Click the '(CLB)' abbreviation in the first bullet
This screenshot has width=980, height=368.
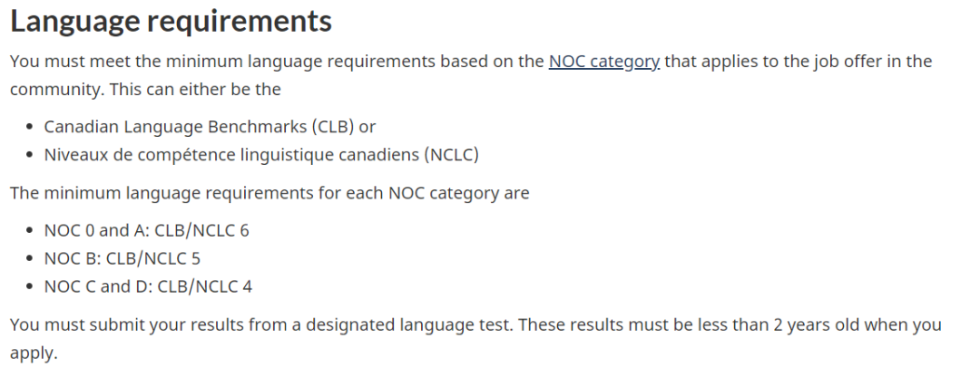[332, 127]
